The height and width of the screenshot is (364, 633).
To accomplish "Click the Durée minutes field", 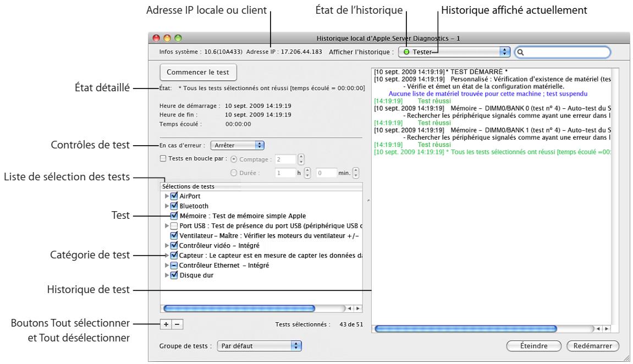I will coord(326,173).
